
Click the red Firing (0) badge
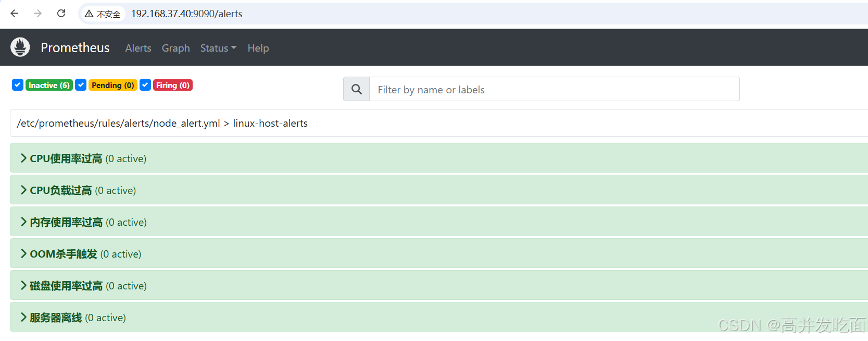pyautogui.click(x=173, y=85)
